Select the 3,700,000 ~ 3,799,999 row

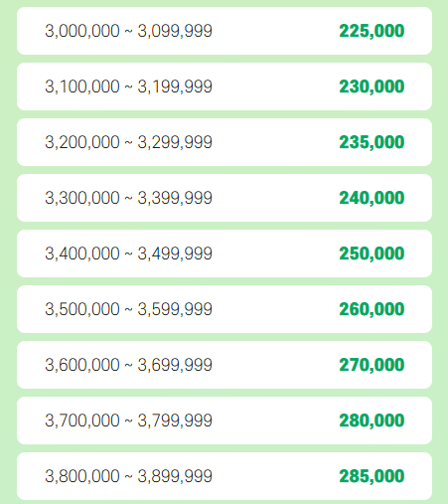[x=224, y=420]
